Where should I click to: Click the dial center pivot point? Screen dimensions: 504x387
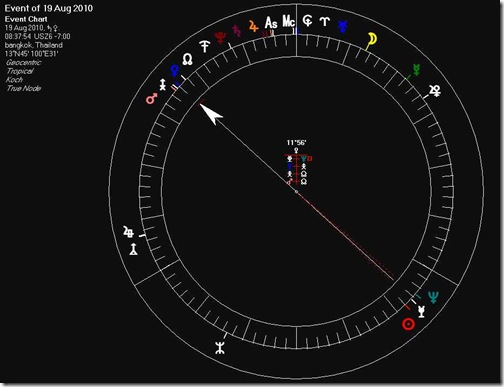coord(296,192)
